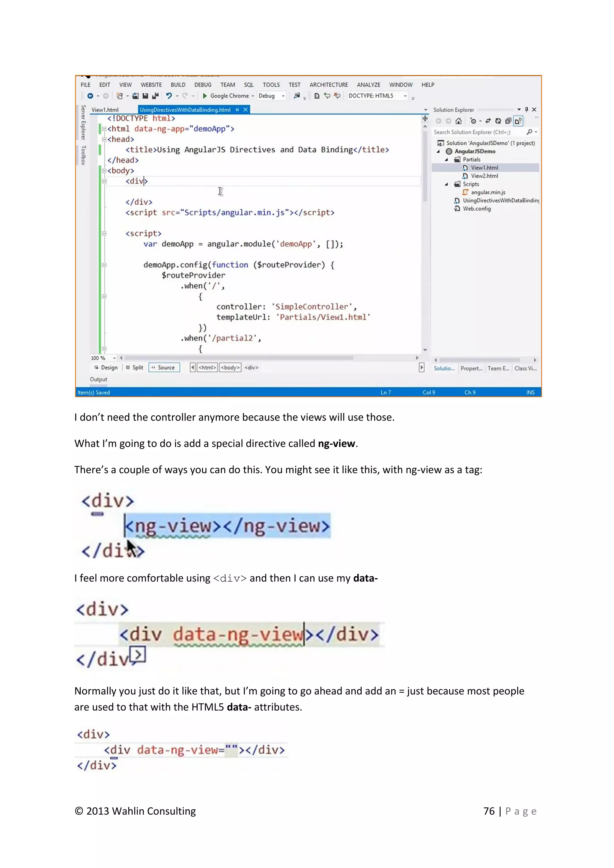Click the Refresh icon in Solution Explorer
This screenshot has height=868, width=614.
pyautogui.click(x=498, y=121)
